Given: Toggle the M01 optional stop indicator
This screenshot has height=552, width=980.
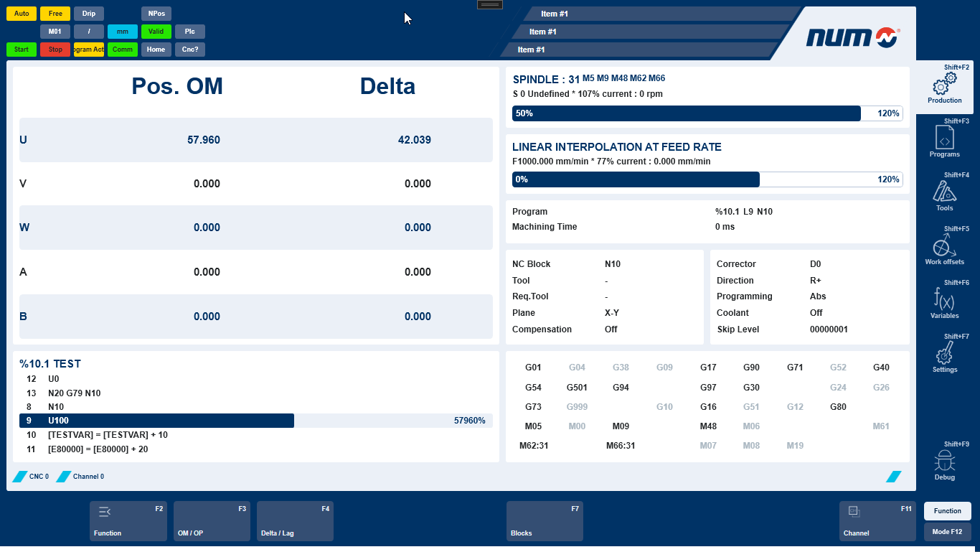Looking at the screenshot, I should pos(55,32).
